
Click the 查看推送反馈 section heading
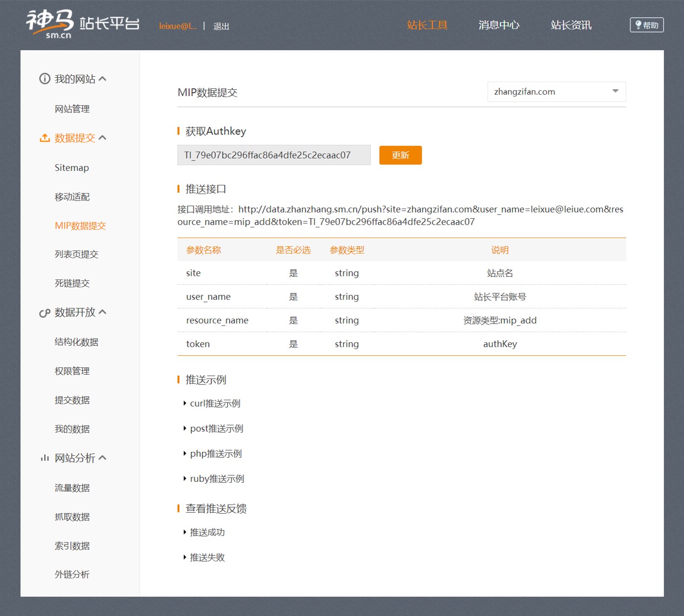click(216, 508)
